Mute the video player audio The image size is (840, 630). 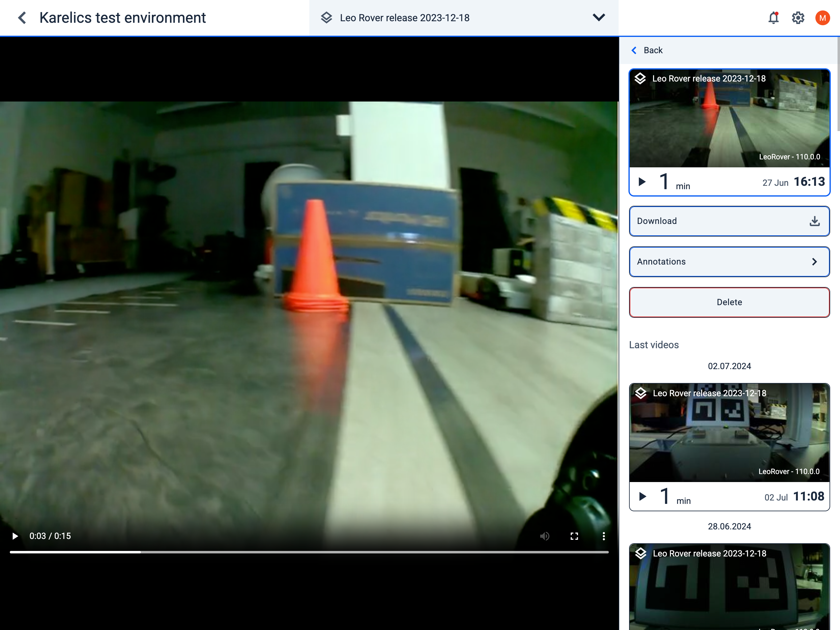[x=545, y=536]
